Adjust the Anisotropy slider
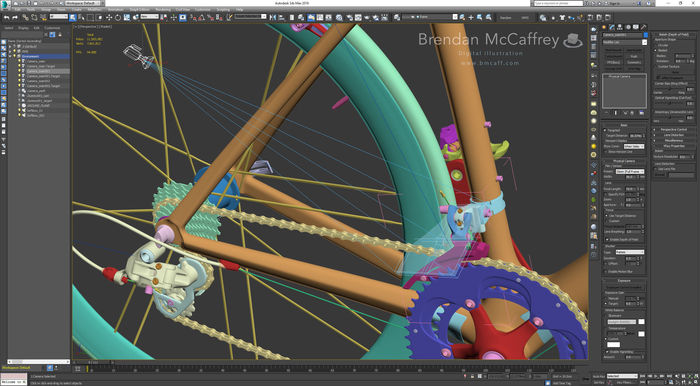This screenshot has height=386, width=700. (x=670, y=117)
